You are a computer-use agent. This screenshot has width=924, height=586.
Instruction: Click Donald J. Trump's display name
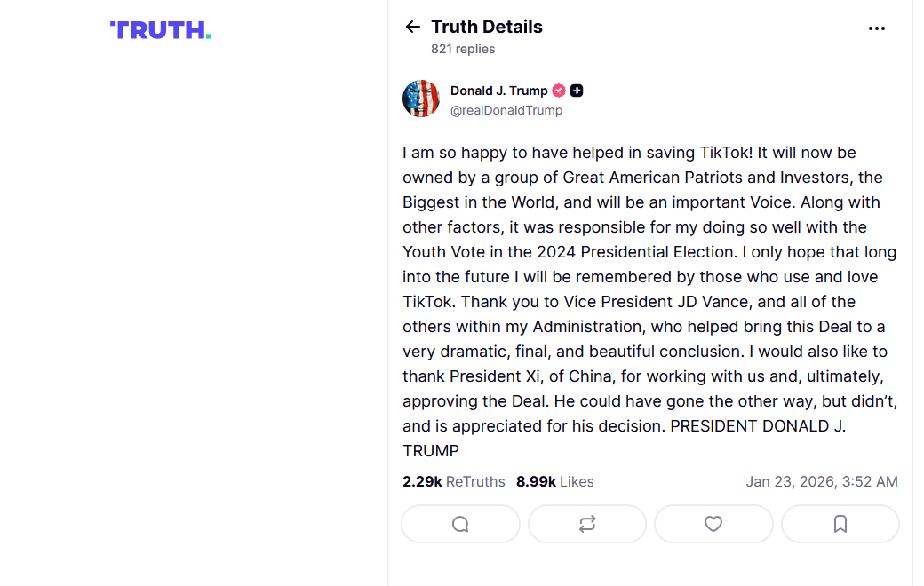pos(498,90)
